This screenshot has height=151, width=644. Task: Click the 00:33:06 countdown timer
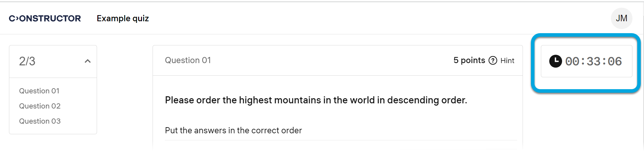click(593, 61)
